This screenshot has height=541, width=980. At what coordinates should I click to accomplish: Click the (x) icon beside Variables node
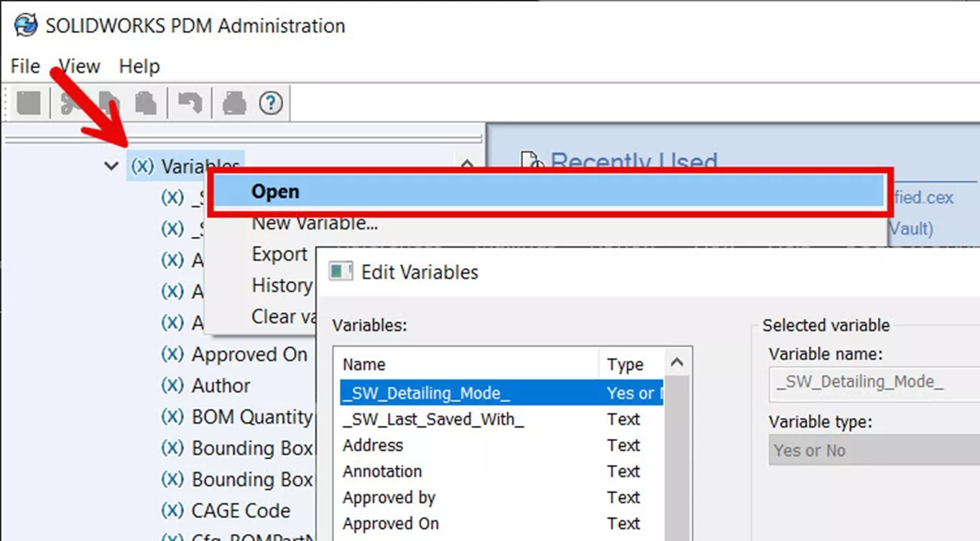[x=142, y=166]
